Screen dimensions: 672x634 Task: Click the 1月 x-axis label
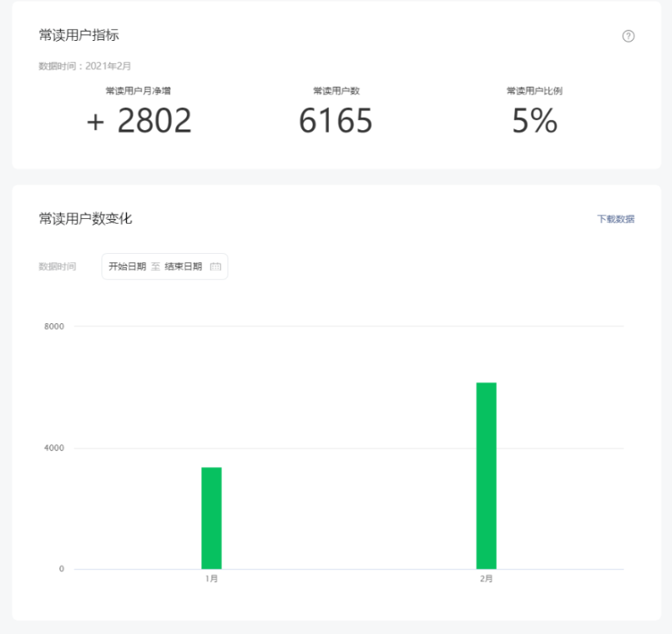pos(211,579)
